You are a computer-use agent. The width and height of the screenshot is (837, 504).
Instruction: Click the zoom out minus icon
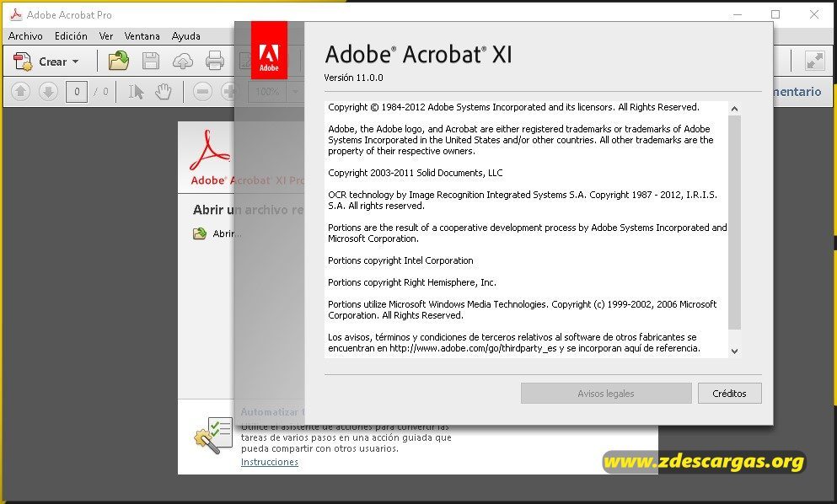click(202, 92)
